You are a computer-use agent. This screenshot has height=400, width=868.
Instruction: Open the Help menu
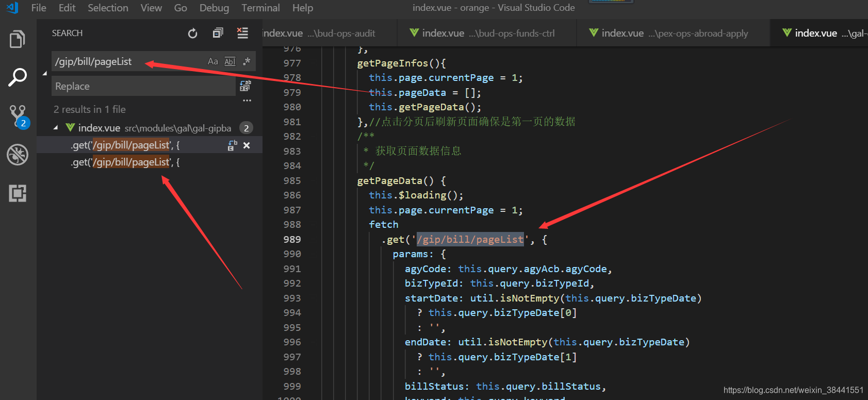[303, 8]
